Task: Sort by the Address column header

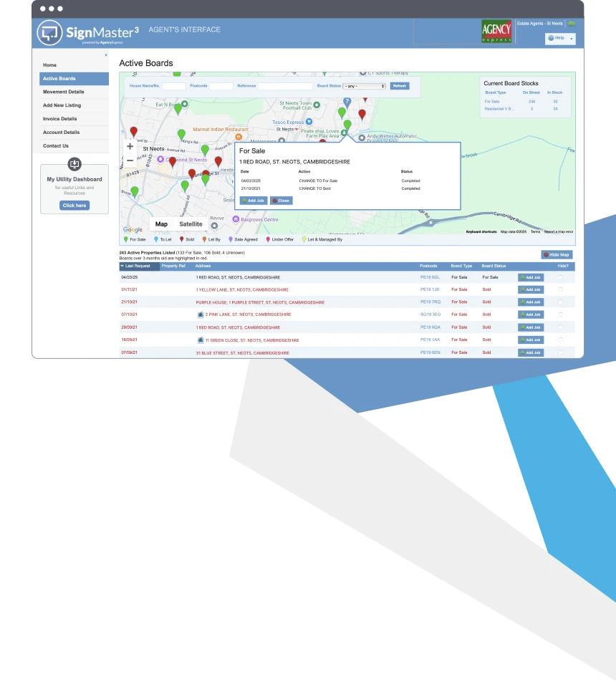Action: coord(203,266)
